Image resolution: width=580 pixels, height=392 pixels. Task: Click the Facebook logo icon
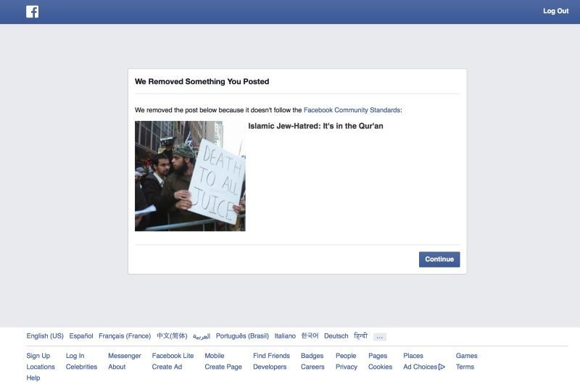pos(32,12)
